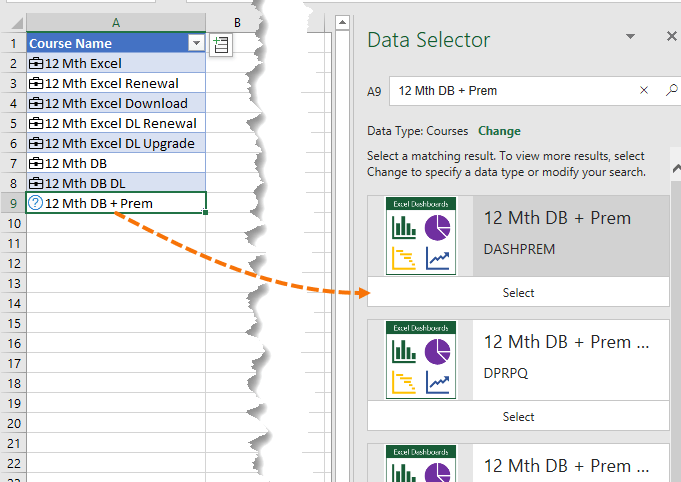Click data type icon for 12 Mth Excel
Viewport: 681px width, 482px height.
click(36, 63)
